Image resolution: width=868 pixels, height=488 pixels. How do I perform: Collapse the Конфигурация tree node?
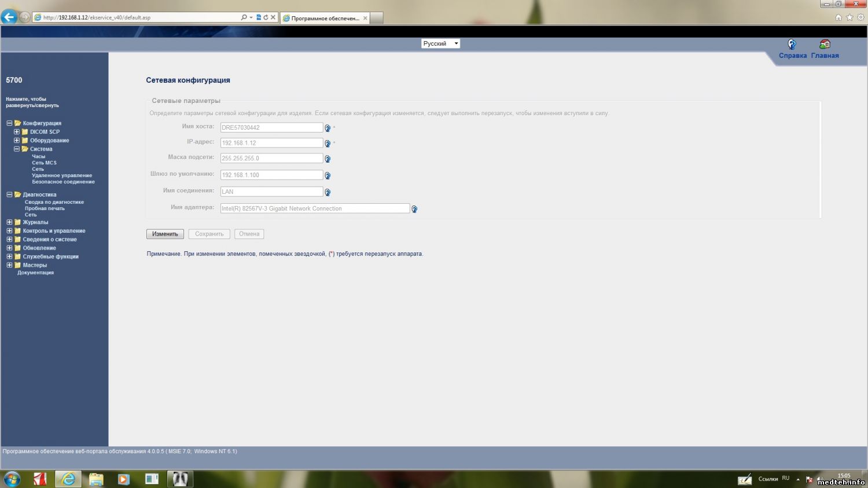(9, 123)
